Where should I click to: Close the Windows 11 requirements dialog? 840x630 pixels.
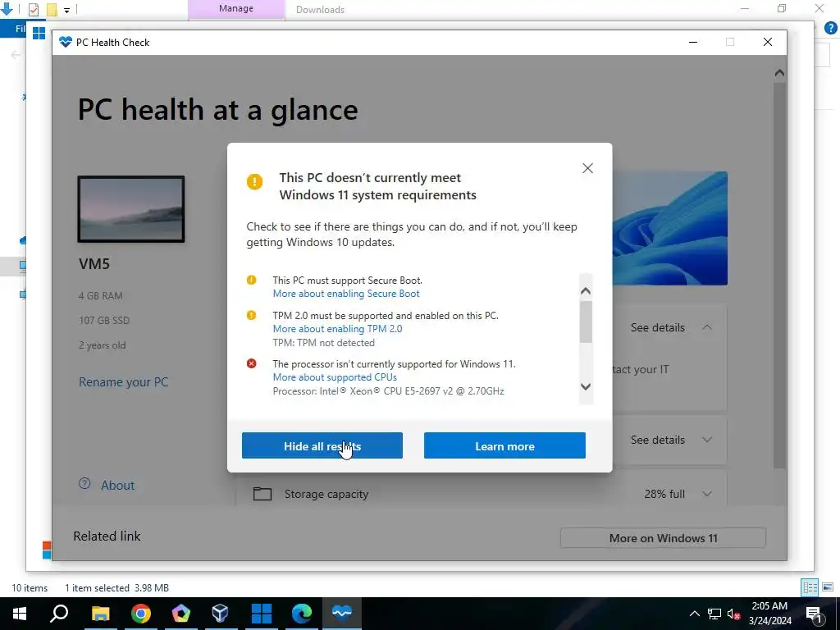point(587,168)
